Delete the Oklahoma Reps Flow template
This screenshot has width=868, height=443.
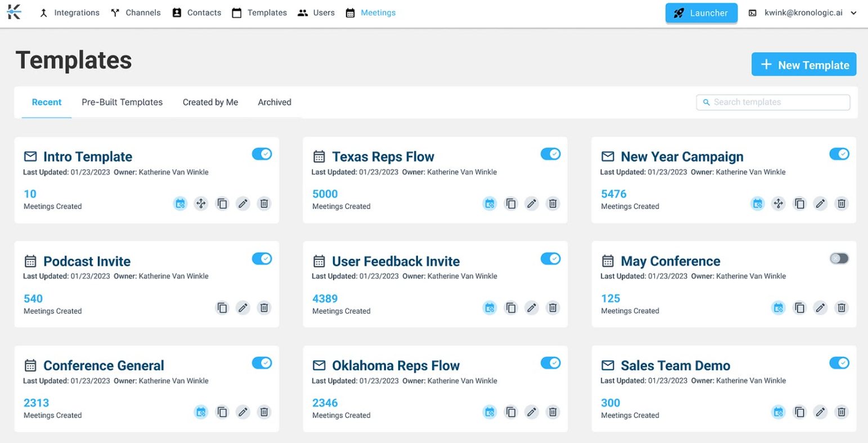click(553, 412)
